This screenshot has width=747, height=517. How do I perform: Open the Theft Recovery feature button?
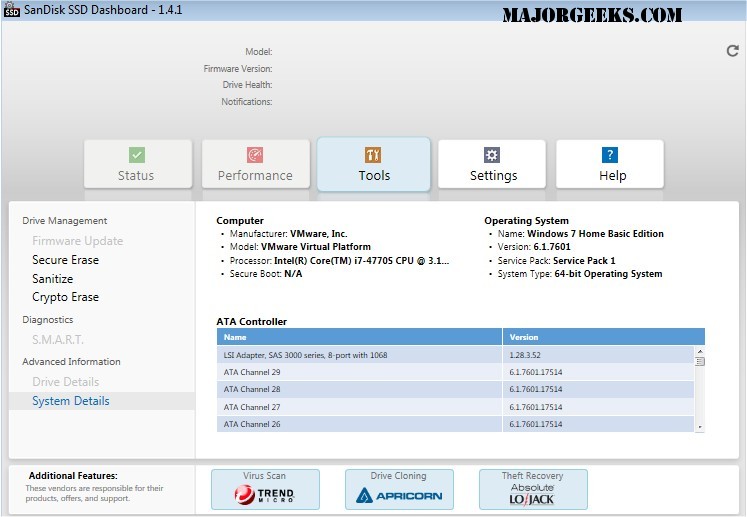(x=533, y=489)
